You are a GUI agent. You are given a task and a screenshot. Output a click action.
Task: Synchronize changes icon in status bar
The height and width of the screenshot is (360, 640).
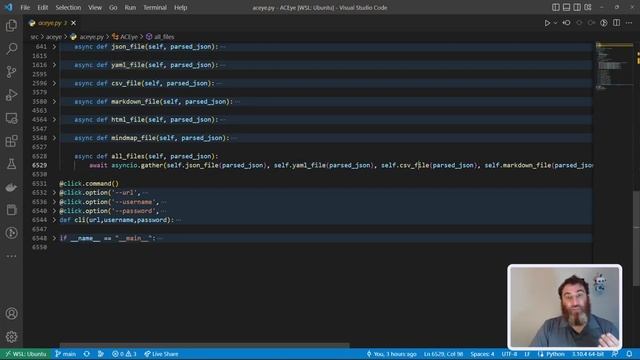87,354
